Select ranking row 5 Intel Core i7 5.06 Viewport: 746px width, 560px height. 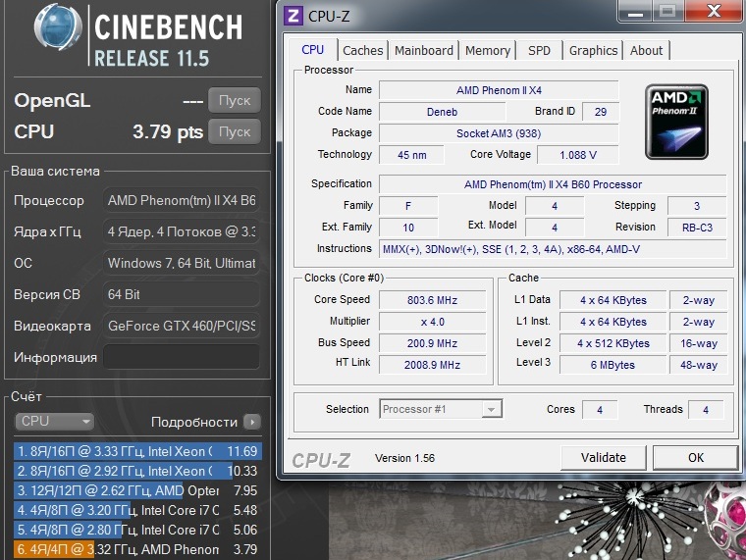pyautogui.click(x=137, y=530)
